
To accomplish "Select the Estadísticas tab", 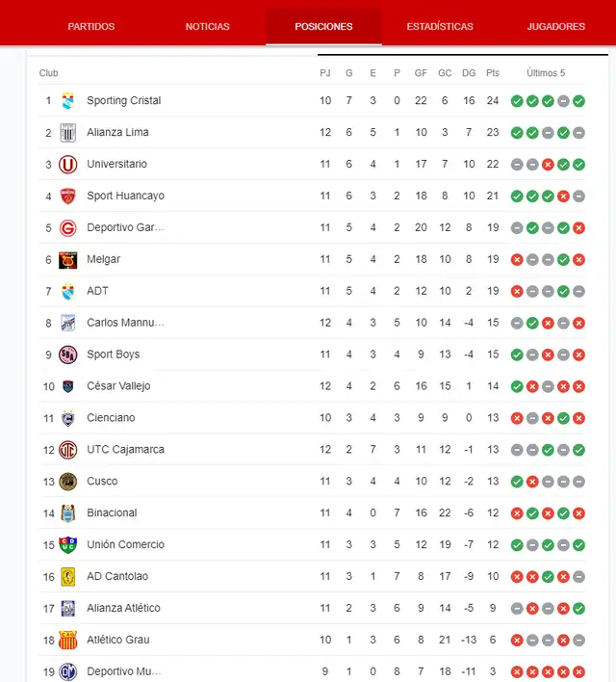I will click(440, 26).
